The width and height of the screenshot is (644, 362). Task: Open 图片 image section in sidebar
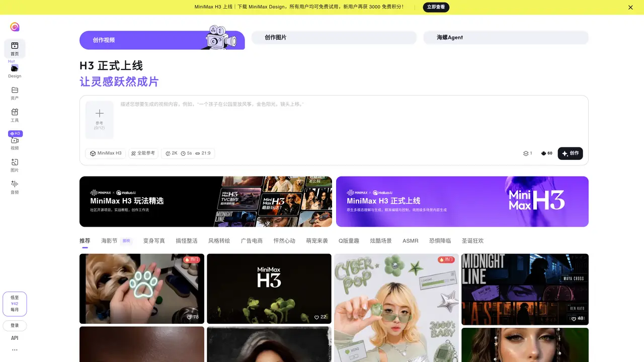point(15,166)
